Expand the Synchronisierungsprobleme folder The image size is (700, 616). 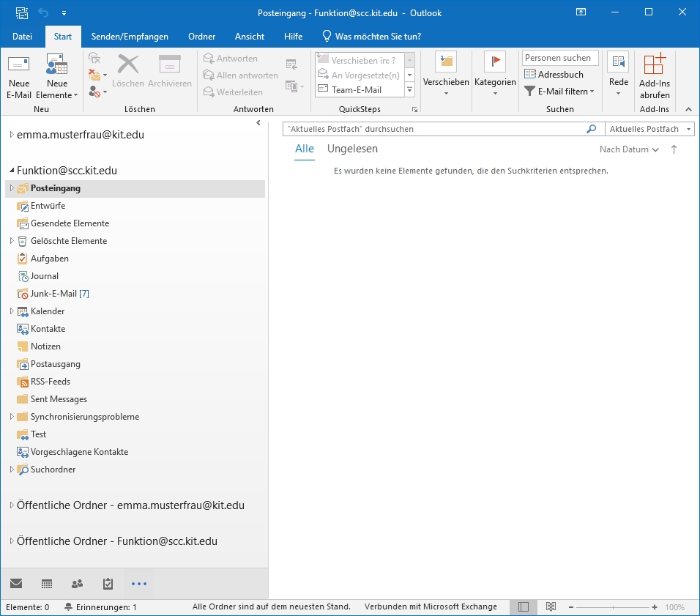tap(12, 417)
